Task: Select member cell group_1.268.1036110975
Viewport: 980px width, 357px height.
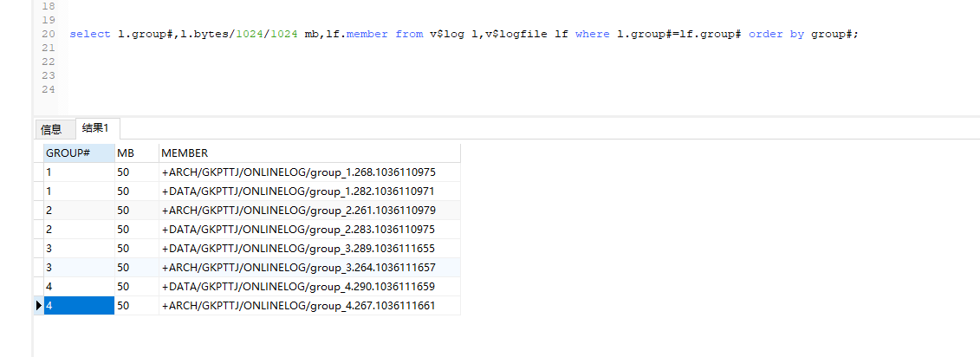Action: 309,172
